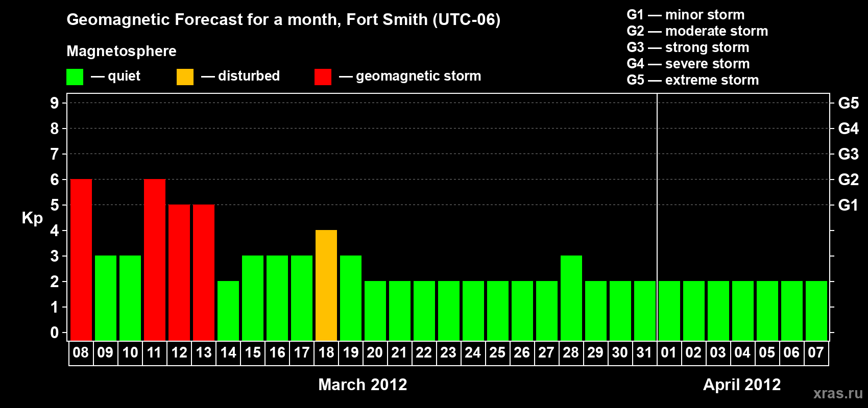Click the G2 moderate storm legend line
This screenshot has width=868, height=408.
697,31
